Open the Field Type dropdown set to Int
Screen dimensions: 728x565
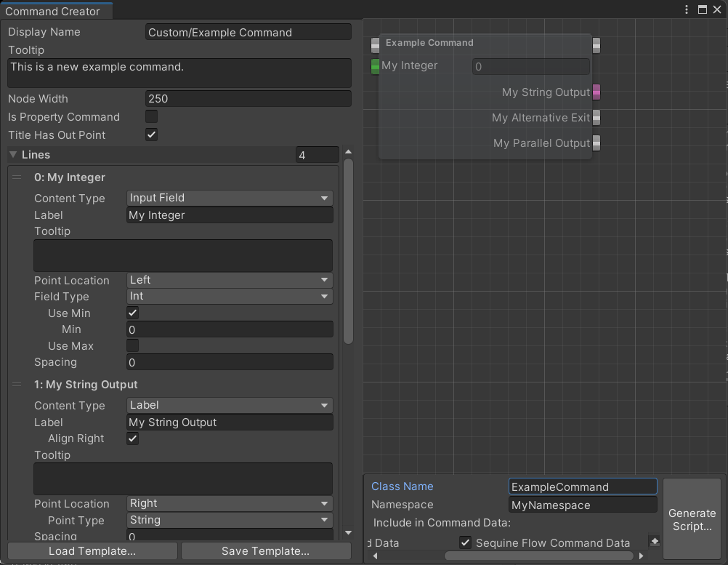point(230,297)
